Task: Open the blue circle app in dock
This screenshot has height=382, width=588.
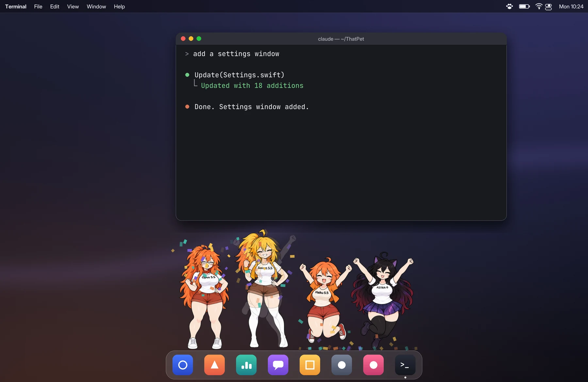Action: point(183,365)
